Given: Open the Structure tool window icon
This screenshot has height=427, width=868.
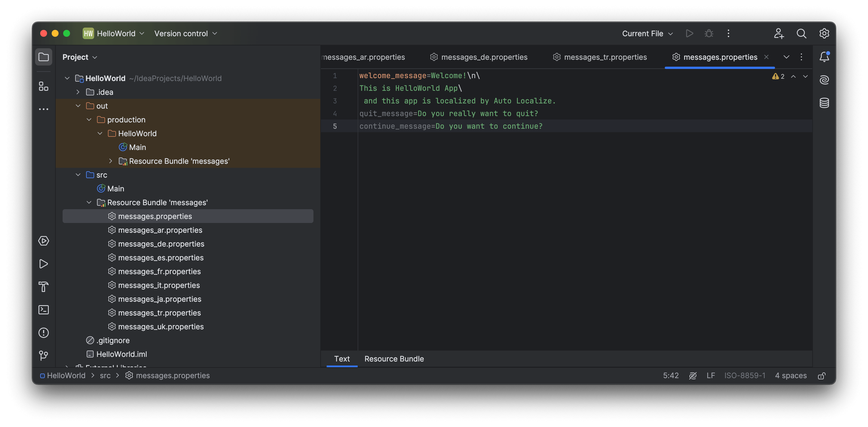Looking at the screenshot, I should [x=43, y=86].
